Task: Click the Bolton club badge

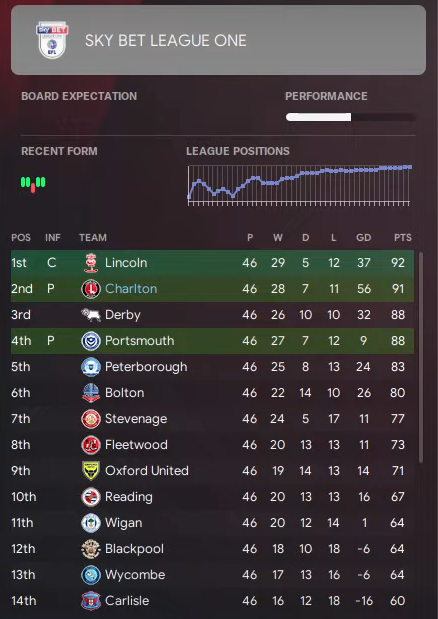Action: tap(91, 393)
